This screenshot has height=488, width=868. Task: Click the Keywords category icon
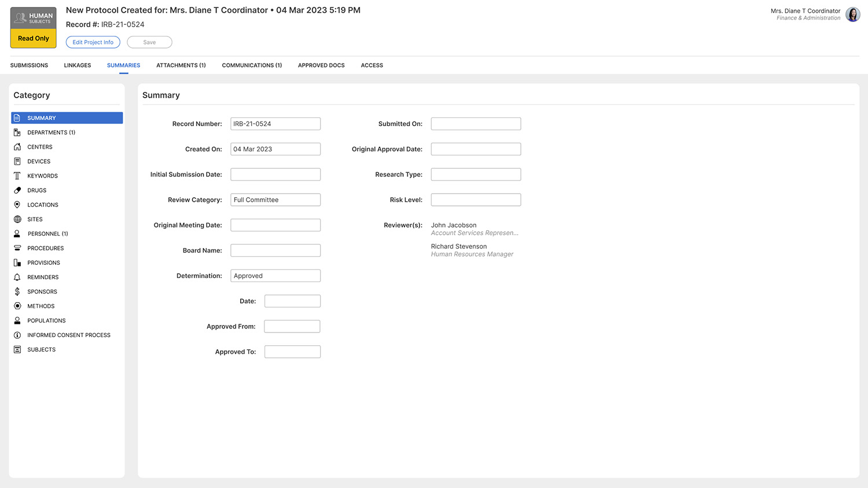point(18,176)
